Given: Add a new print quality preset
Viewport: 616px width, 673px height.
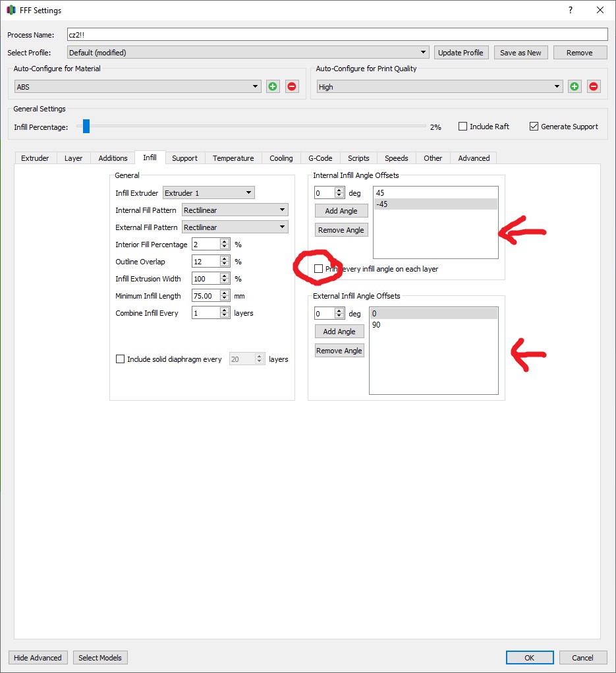Looking at the screenshot, I should tap(574, 87).
